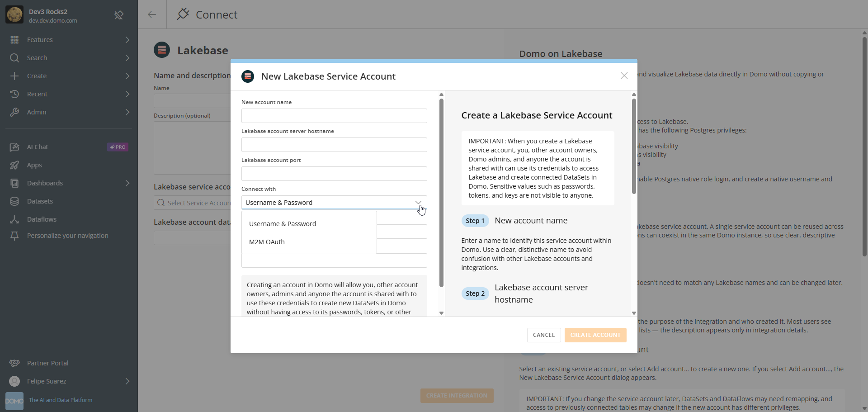Click the Create plus icon
Viewport: 868px width, 412px height.
coord(14,76)
